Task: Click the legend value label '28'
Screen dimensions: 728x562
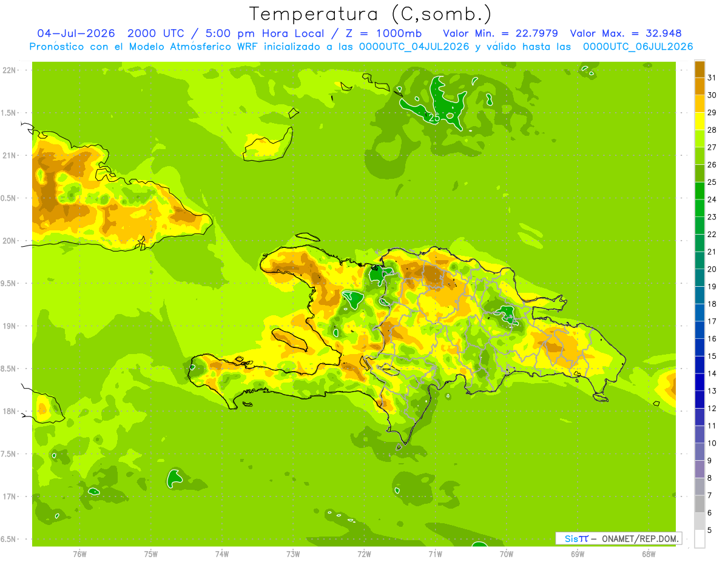Action: 712,130
